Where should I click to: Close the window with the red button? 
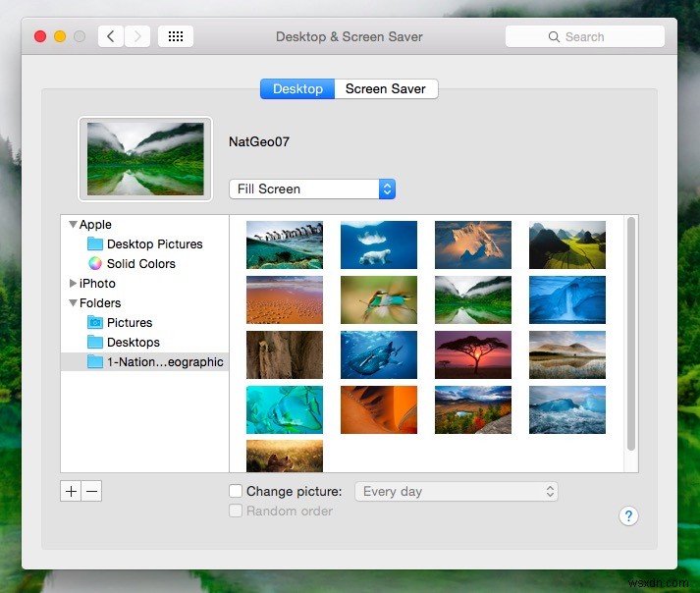click(x=40, y=36)
